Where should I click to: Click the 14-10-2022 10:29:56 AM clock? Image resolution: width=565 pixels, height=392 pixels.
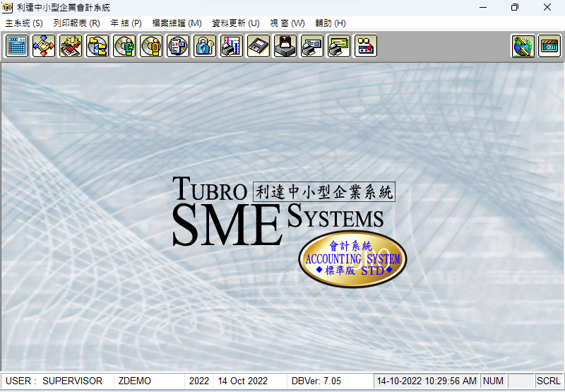click(x=427, y=381)
